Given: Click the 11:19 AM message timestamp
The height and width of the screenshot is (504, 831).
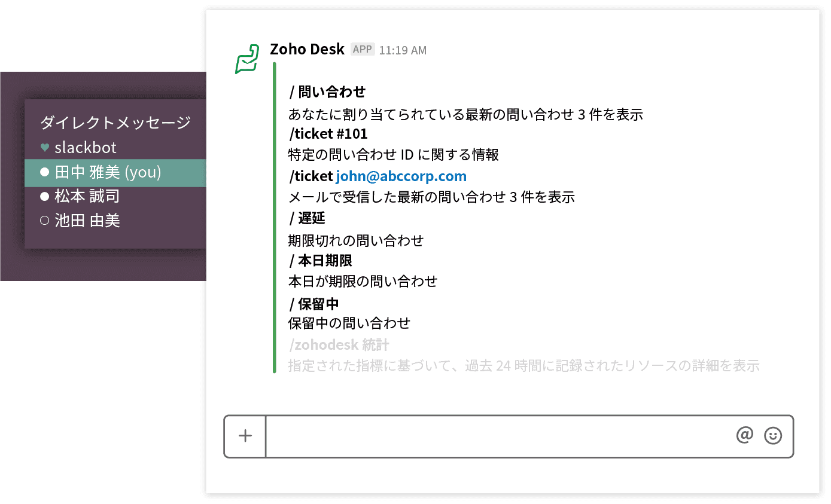Looking at the screenshot, I should point(403,50).
